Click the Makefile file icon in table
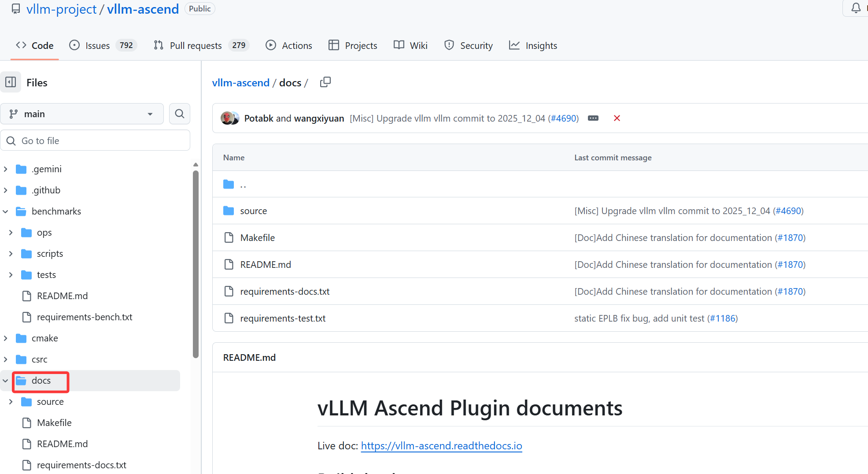Image resolution: width=868 pixels, height=474 pixels. click(x=229, y=238)
